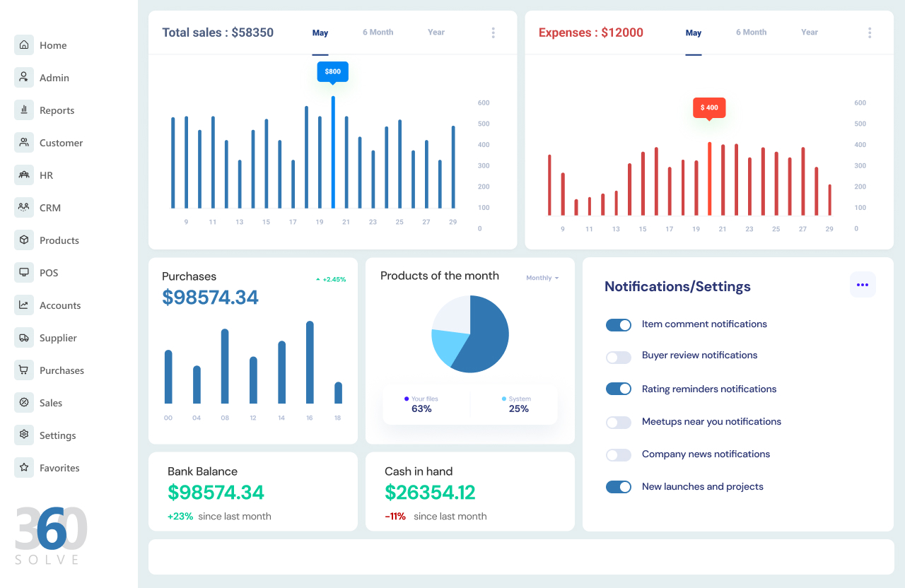905x588 pixels.
Task: Select the CRM icon in the sidebar
Action: coord(23,207)
